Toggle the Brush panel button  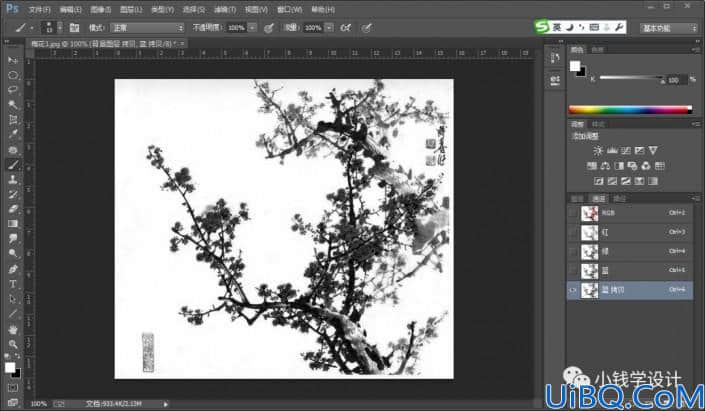[74, 28]
